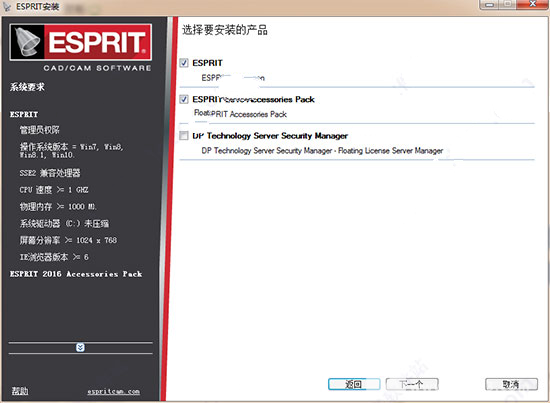Click the ESPRIT installer title bar icon

7,7
